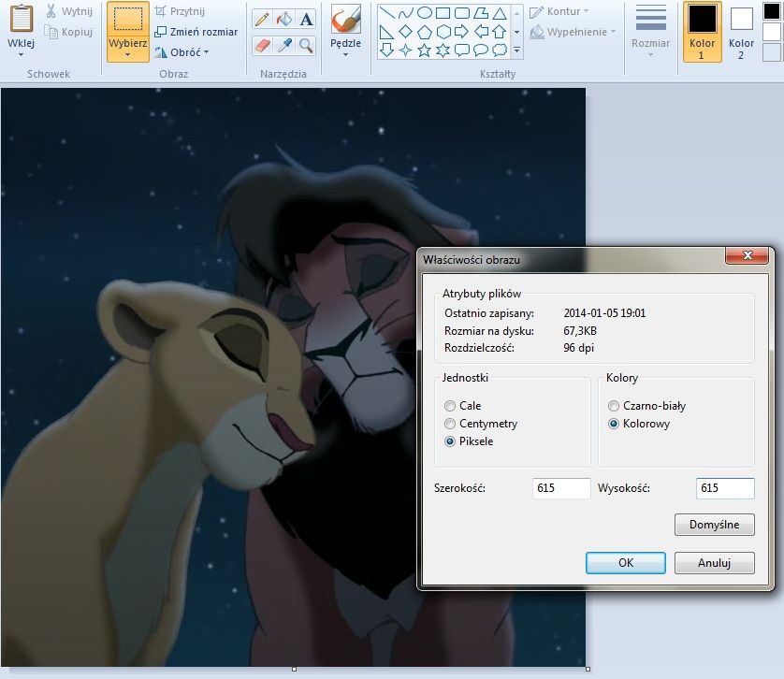Click the Przytnij crop command

click(180, 11)
